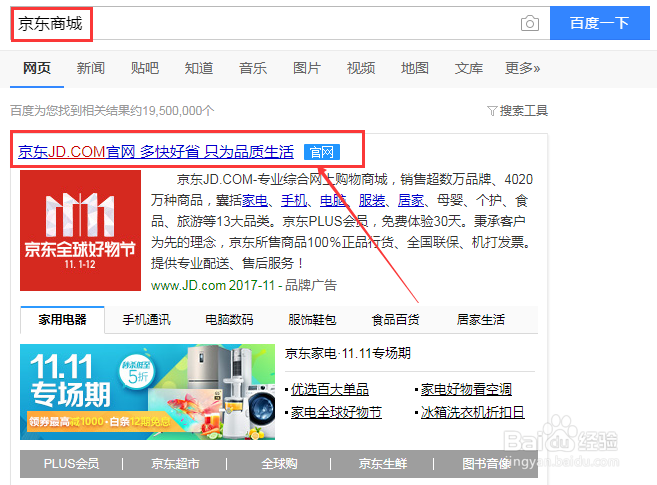Open the 家电 link in the description

[x=255, y=200]
